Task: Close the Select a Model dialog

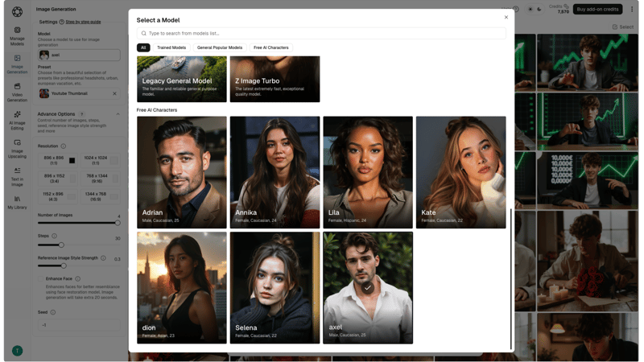Action: click(506, 17)
